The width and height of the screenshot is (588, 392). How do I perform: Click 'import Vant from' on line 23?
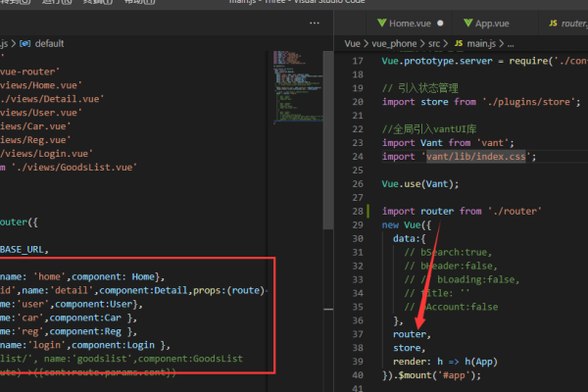click(426, 143)
